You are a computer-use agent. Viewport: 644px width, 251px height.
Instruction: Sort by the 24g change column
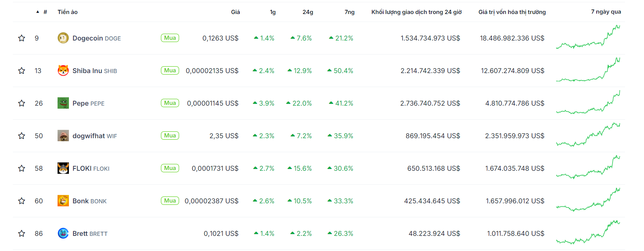pos(307,12)
